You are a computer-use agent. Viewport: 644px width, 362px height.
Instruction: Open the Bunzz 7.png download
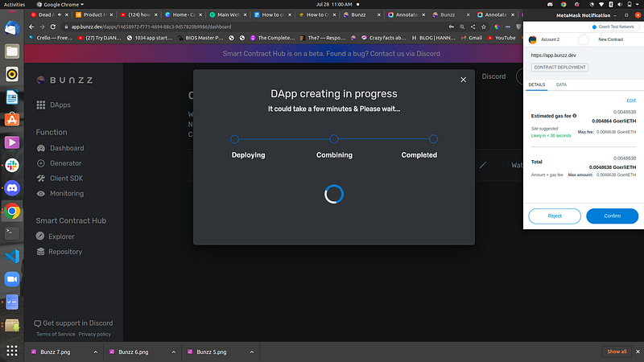coord(55,352)
